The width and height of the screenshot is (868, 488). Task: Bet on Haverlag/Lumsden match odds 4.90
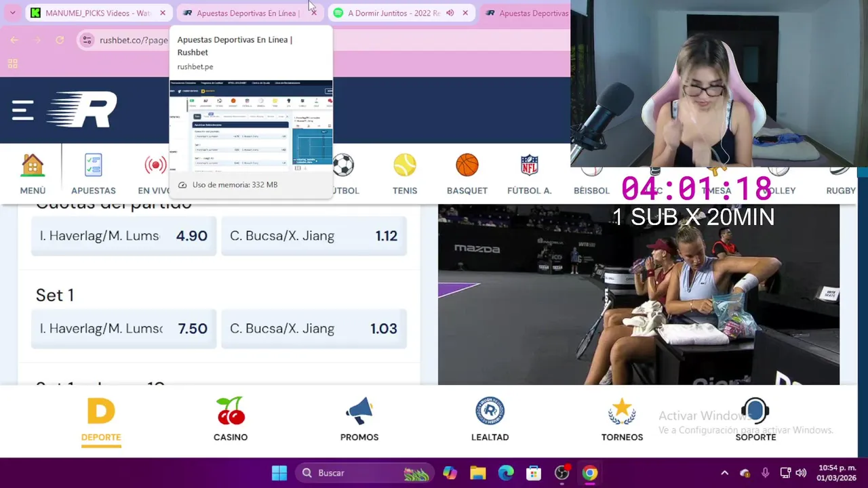[x=123, y=236]
